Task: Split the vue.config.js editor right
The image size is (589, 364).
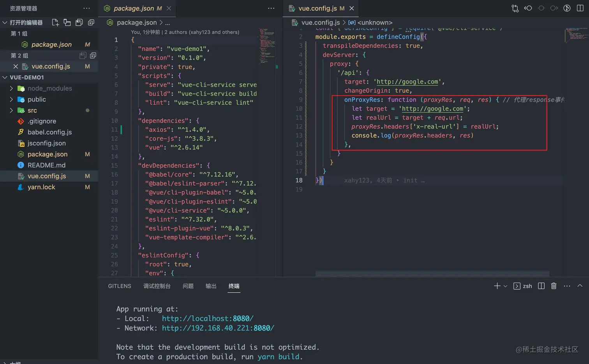Action: [x=580, y=8]
